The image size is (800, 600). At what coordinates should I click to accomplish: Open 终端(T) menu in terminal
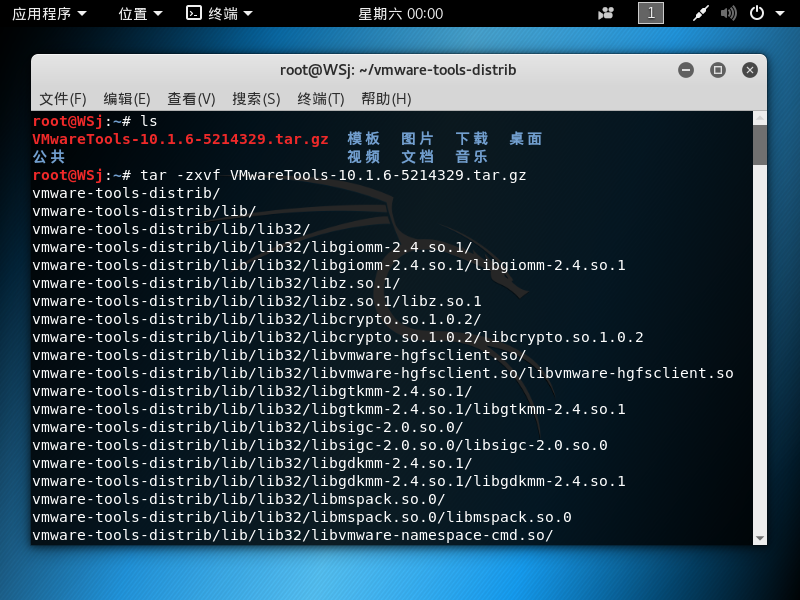pyautogui.click(x=321, y=98)
